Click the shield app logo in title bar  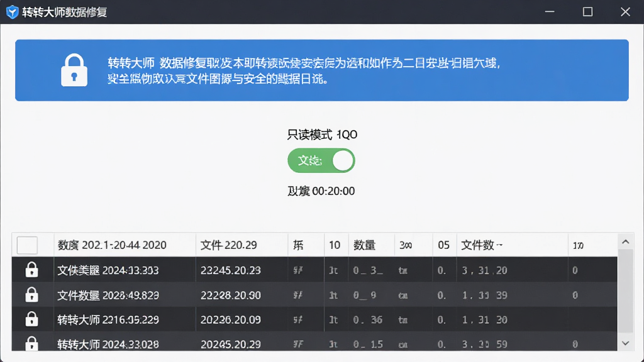click(13, 12)
